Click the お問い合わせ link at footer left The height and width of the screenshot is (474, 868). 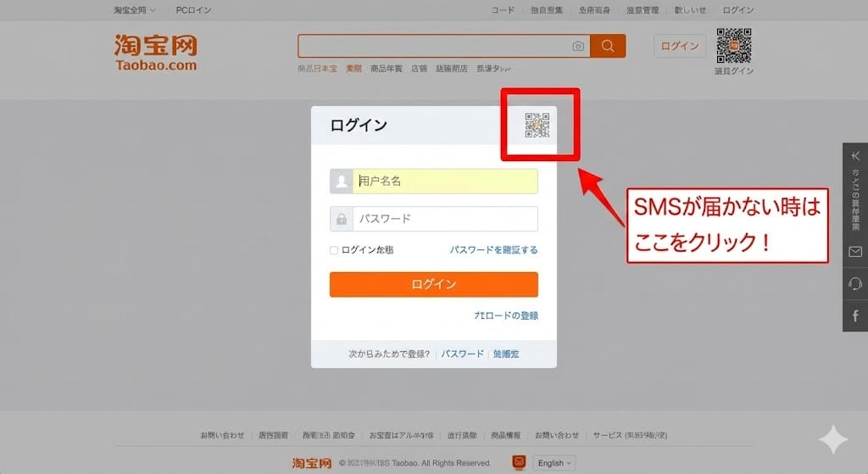click(x=222, y=435)
